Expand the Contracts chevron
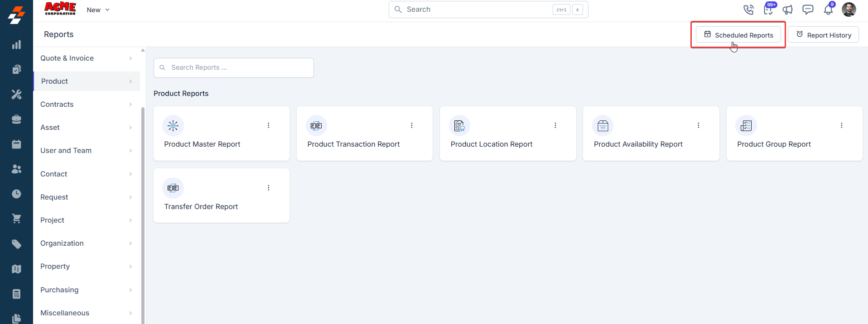The height and width of the screenshot is (324, 868). point(130,105)
